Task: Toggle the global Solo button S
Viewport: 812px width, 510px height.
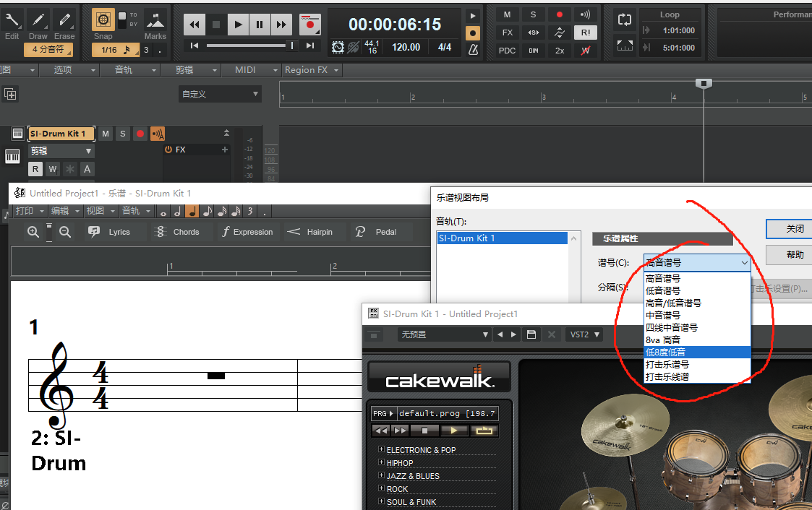Action: click(x=534, y=14)
